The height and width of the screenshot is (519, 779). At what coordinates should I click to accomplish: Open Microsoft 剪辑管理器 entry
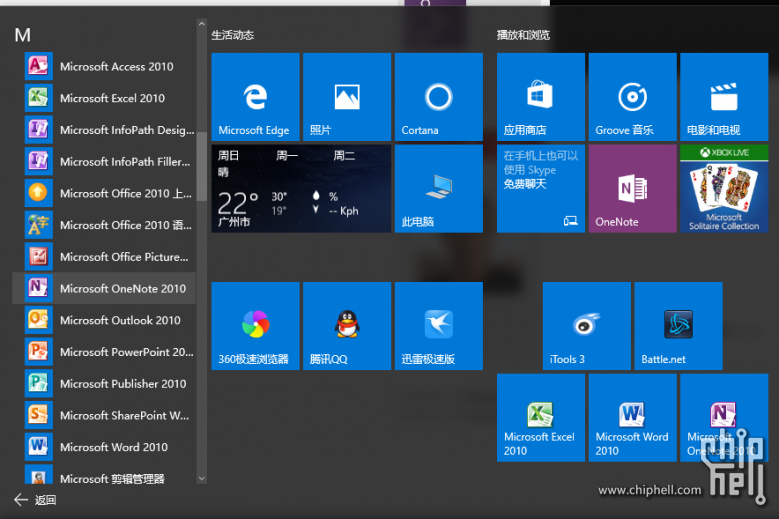click(104, 474)
